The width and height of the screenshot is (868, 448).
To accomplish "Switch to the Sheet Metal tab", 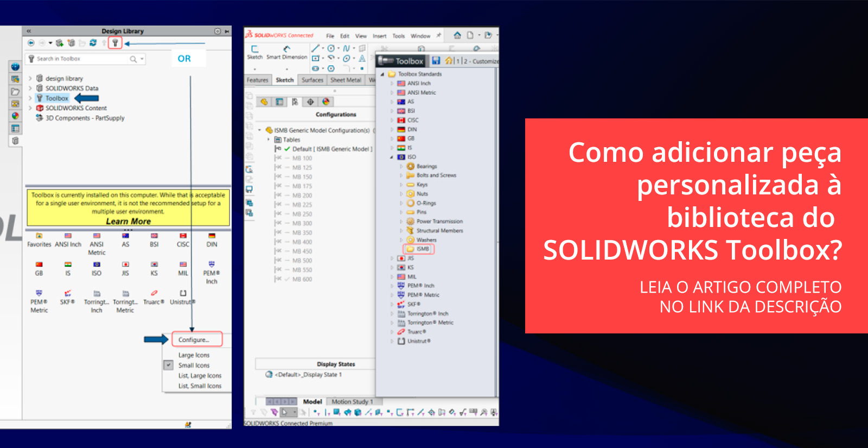I will click(x=346, y=80).
